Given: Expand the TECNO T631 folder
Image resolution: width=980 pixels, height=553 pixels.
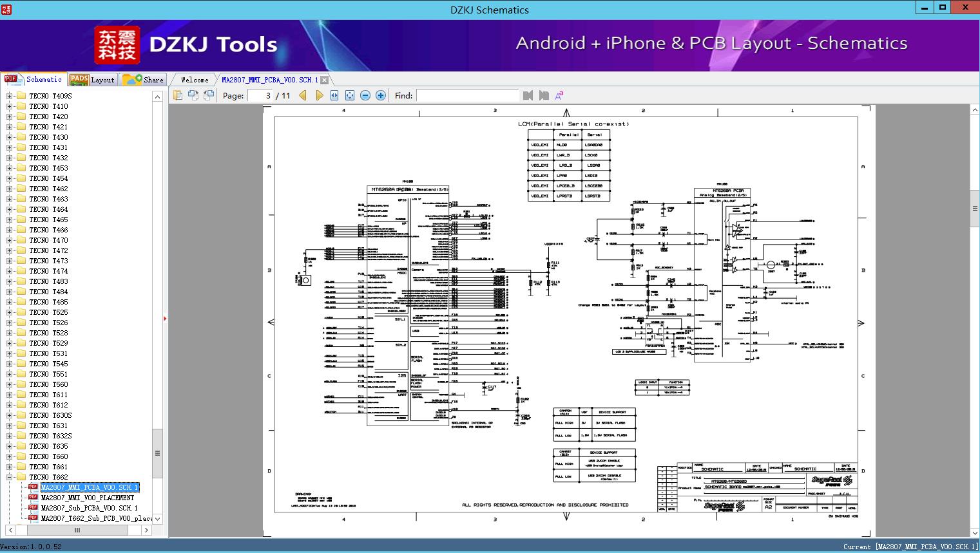Looking at the screenshot, I should [x=9, y=426].
